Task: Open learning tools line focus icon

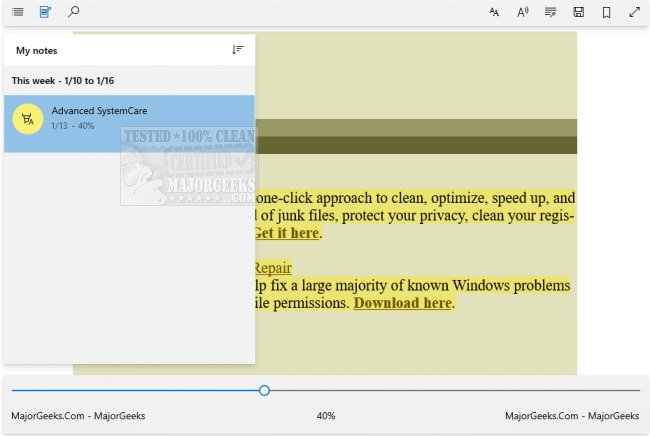Action: 551,12
